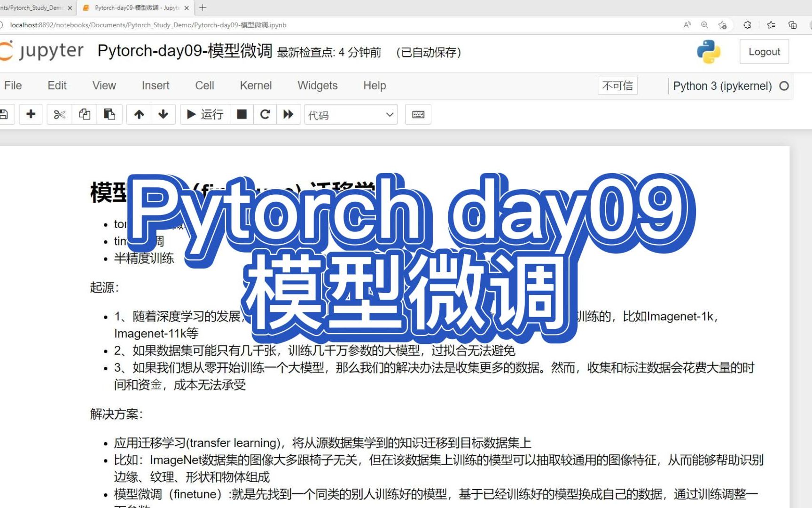Image resolution: width=812 pixels, height=508 pixels.
Task: Click the 已自动保存 autosave status
Action: [x=429, y=52]
